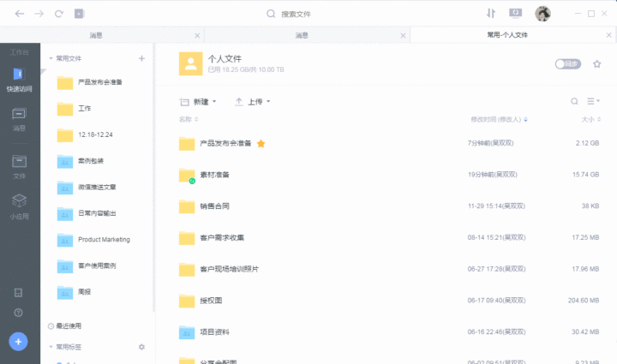Collapse the 常用文件 section
Image resolution: width=617 pixels, height=364 pixels.
[x=51, y=58]
